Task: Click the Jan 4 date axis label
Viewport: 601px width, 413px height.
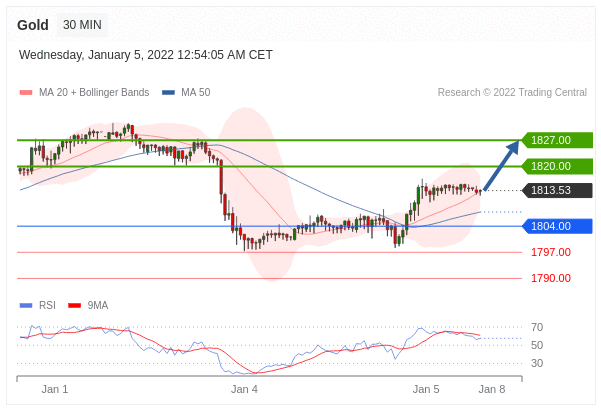Action: [244, 389]
